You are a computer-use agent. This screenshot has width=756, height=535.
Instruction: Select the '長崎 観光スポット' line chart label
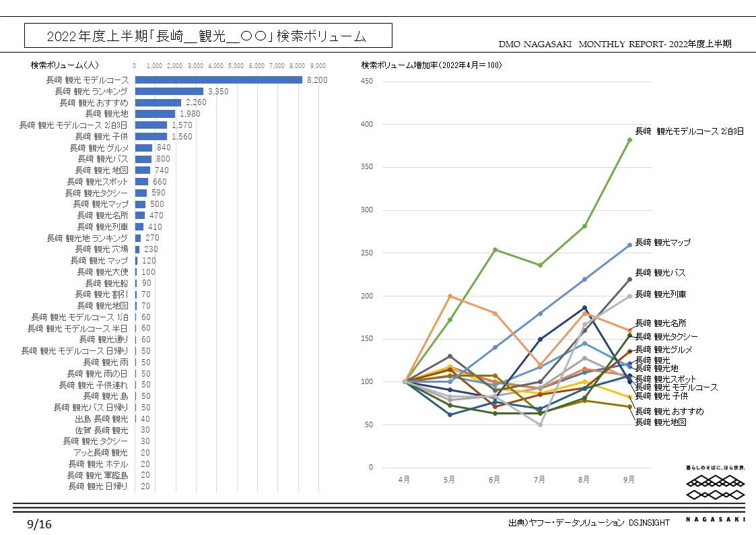coord(665,379)
